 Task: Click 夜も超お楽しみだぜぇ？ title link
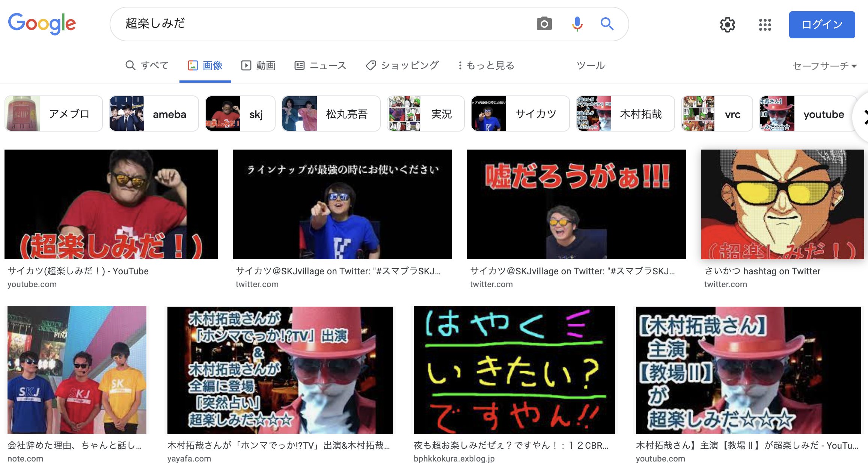click(511, 445)
